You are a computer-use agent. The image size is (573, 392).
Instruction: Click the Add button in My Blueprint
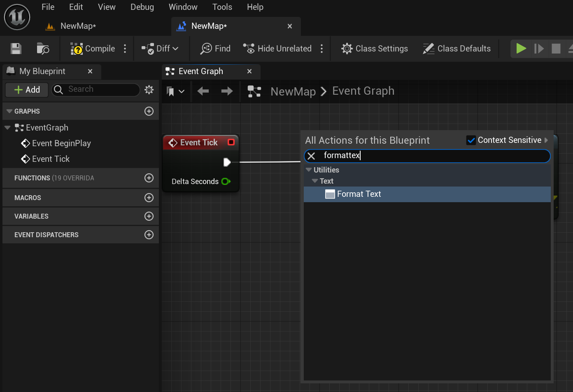[x=27, y=90]
